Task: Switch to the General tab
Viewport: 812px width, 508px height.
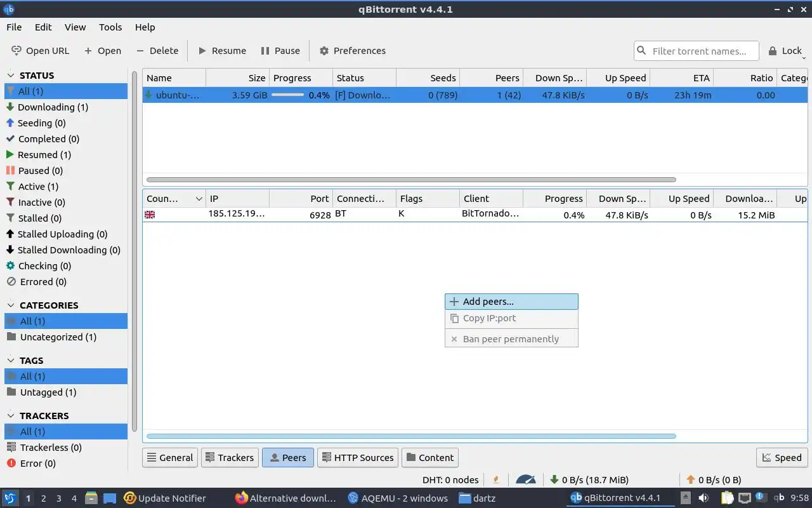Action: tap(169, 458)
